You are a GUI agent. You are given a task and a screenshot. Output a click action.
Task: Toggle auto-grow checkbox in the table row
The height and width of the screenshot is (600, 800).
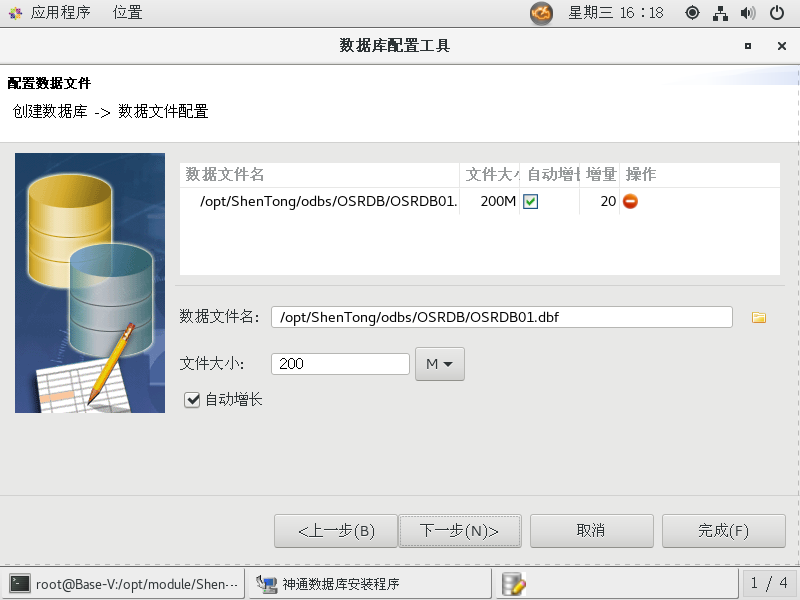pyautogui.click(x=531, y=201)
